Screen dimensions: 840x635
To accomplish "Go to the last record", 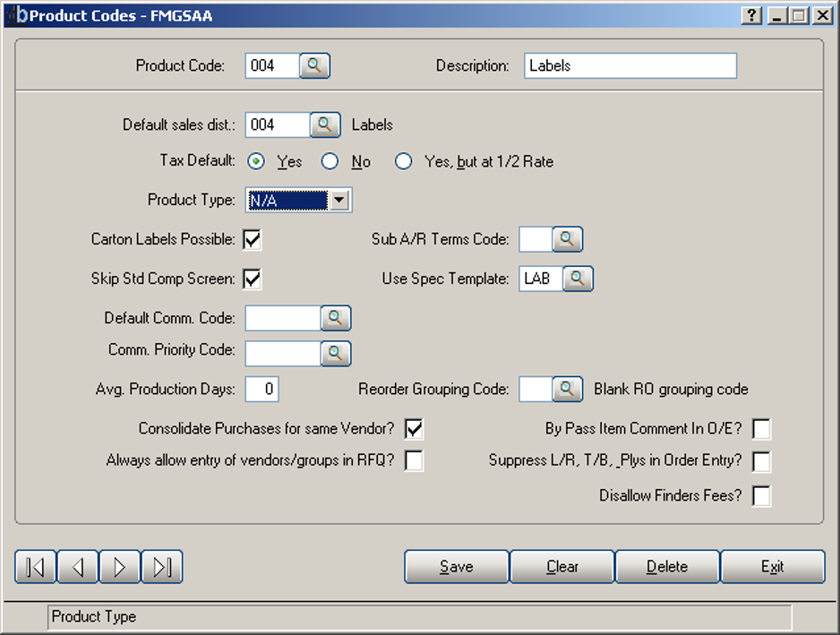I will (162, 567).
